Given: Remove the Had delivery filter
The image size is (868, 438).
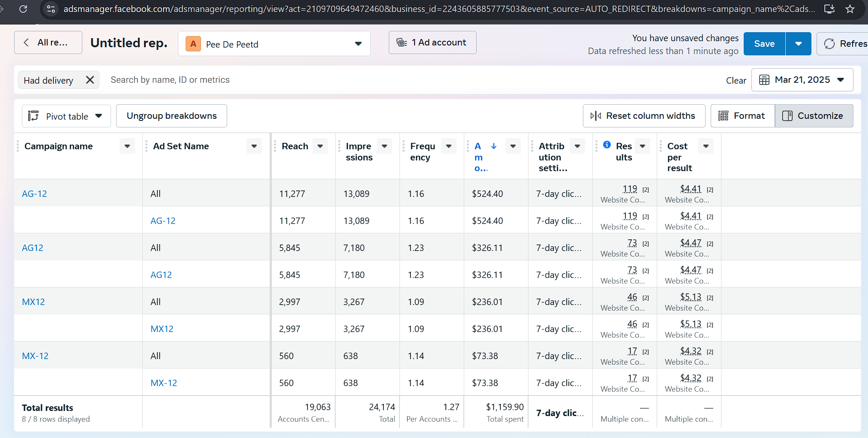Looking at the screenshot, I should pyautogui.click(x=90, y=80).
